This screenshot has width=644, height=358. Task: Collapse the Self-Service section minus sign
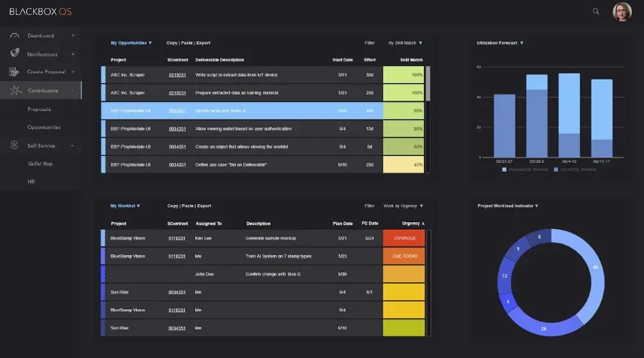click(72, 146)
